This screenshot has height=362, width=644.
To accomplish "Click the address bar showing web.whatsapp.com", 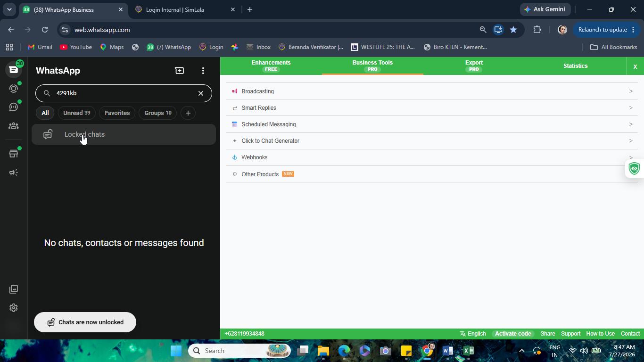I will coord(273,30).
